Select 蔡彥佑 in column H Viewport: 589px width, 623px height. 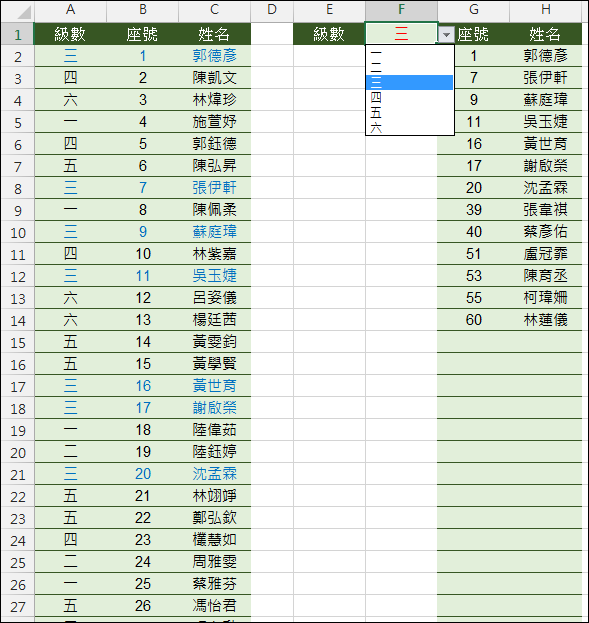[x=546, y=232]
